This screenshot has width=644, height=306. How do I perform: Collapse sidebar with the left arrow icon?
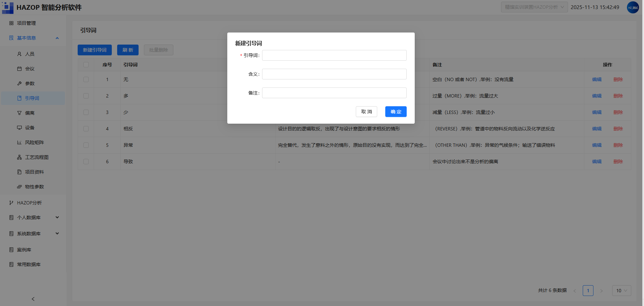(33, 299)
